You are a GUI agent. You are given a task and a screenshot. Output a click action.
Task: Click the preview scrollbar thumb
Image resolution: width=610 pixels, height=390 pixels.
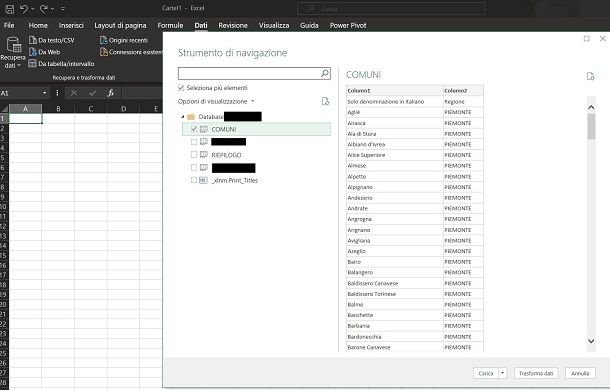coord(591,126)
